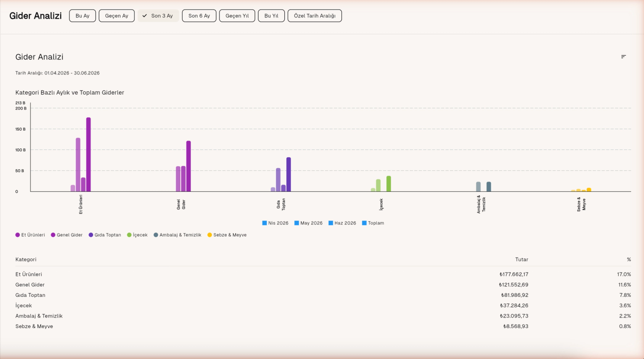This screenshot has height=359, width=644.
Task: Click the Kategori Bazlı Aylık ve Toplam Giderler title
Action: (x=70, y=92)
